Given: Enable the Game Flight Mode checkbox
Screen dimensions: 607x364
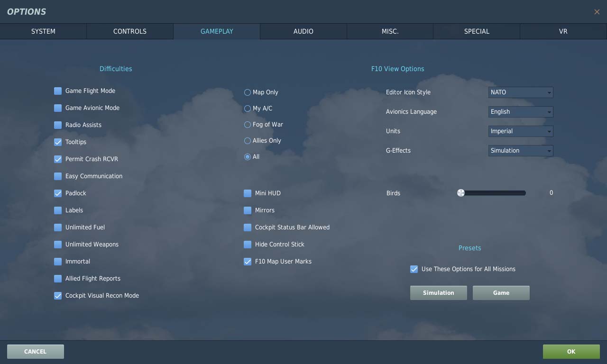Looking at the screenshot, I should point(58,91).
